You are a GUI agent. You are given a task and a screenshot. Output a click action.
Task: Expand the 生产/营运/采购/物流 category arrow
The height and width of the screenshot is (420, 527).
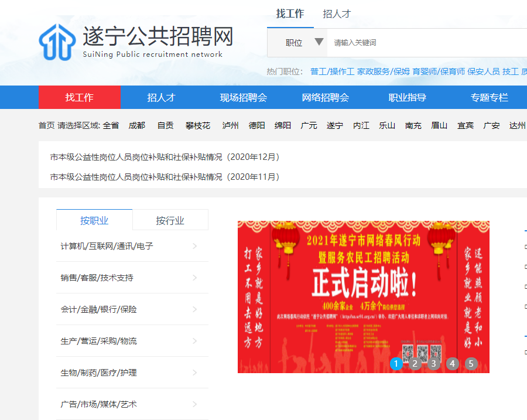[x=194, y=341]
